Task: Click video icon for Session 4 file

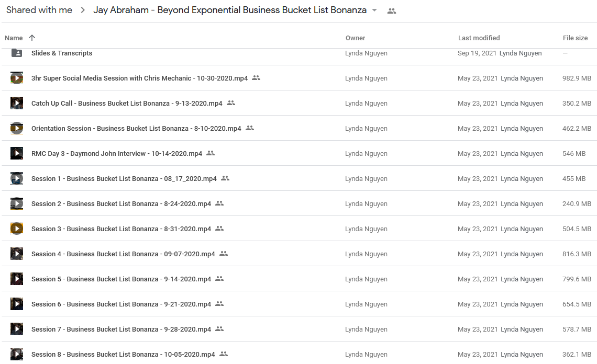Action: (17, 254)
